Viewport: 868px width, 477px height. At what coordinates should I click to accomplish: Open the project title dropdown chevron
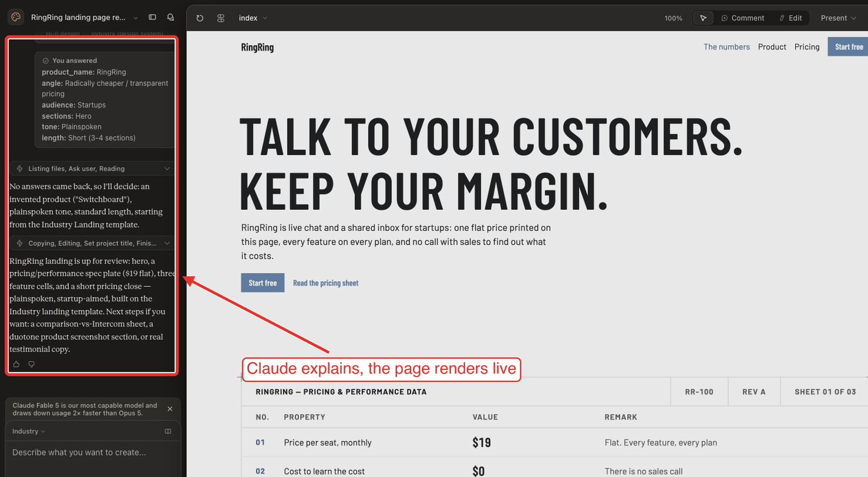click(136, 18)
